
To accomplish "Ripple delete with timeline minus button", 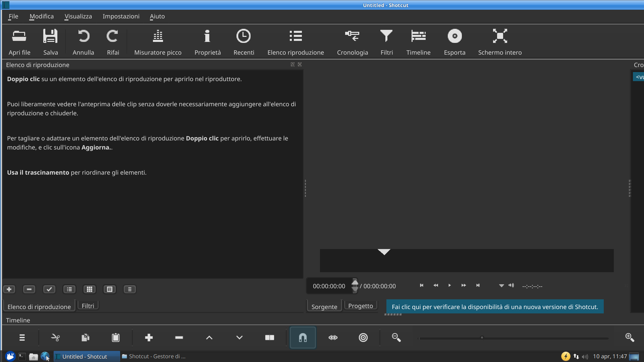I will (179, 338).
